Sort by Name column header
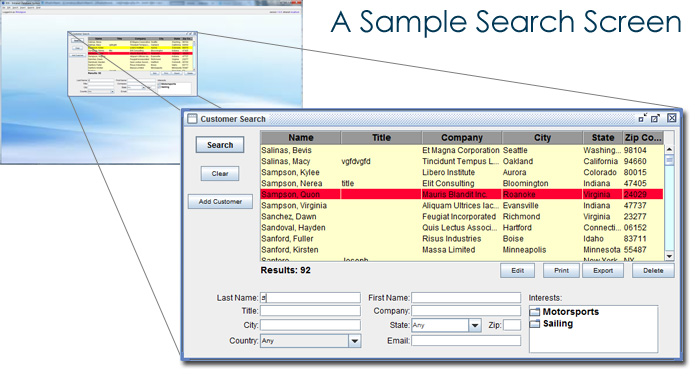This screenshot has height=381, width=700. [300, 138]
